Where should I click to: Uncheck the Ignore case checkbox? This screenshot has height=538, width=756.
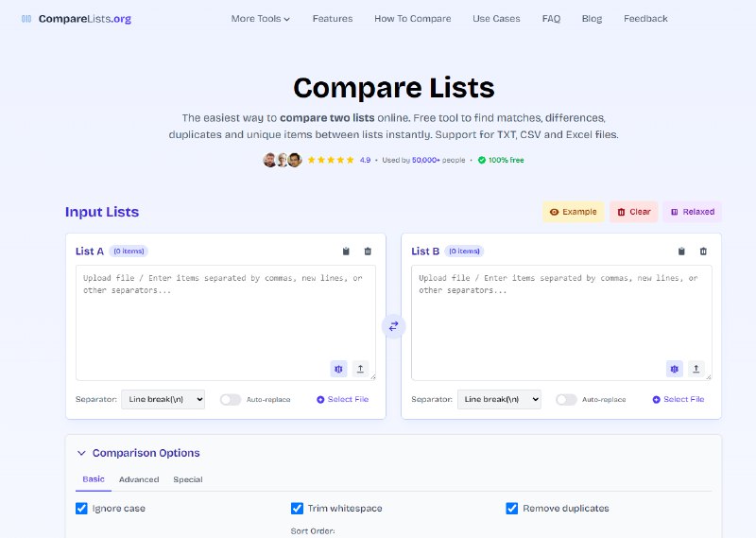[81, 509]
